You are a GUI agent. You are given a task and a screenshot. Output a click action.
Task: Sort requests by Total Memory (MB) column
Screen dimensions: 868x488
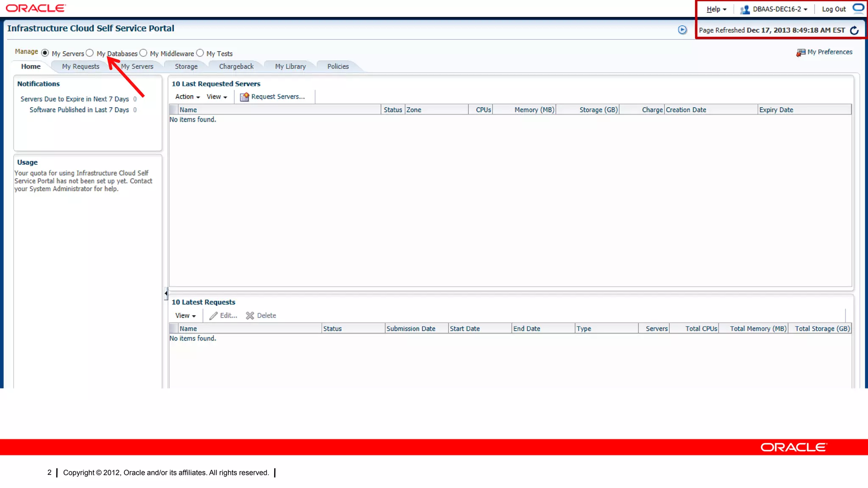point(754,329)
